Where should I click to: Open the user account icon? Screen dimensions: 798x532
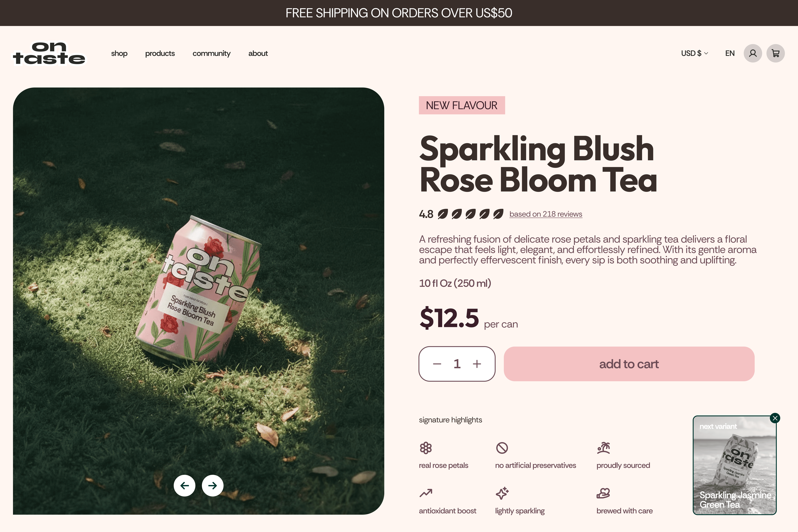click(x=753, y=53)
